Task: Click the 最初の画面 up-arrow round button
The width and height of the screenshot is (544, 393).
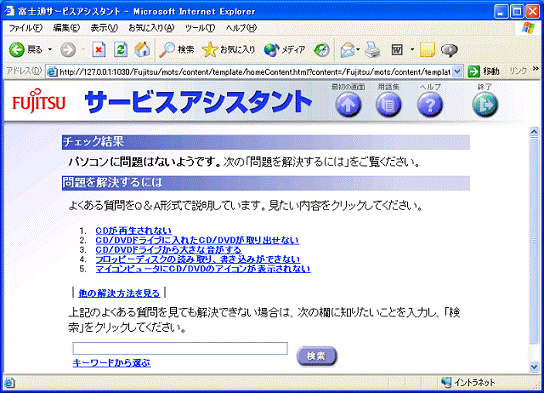Action: tap(348, 104)
